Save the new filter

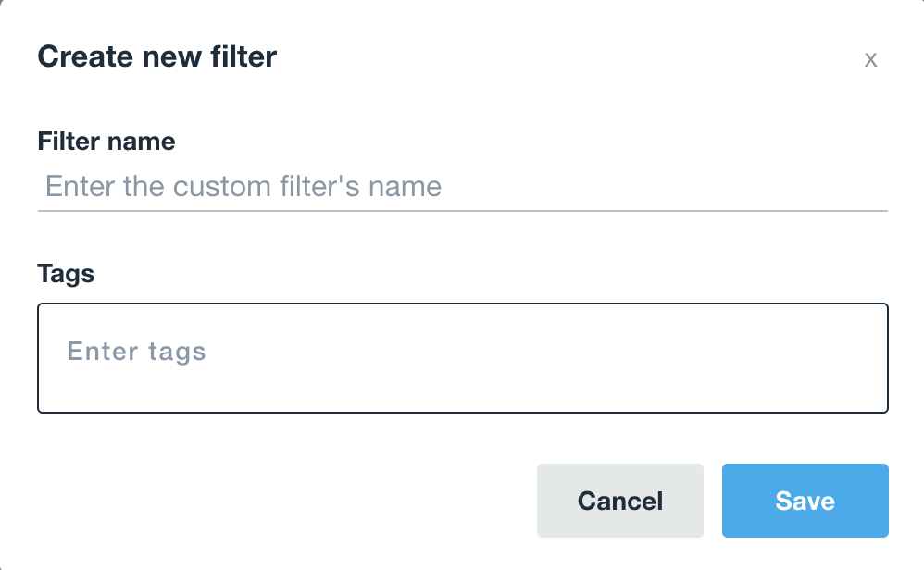[805, 501]
